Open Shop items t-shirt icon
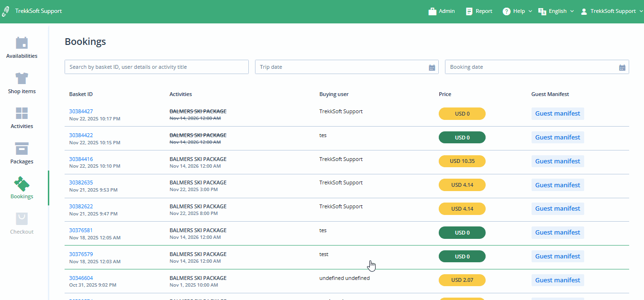This screenshot has height=300, width=644. (x=22, y=78)
